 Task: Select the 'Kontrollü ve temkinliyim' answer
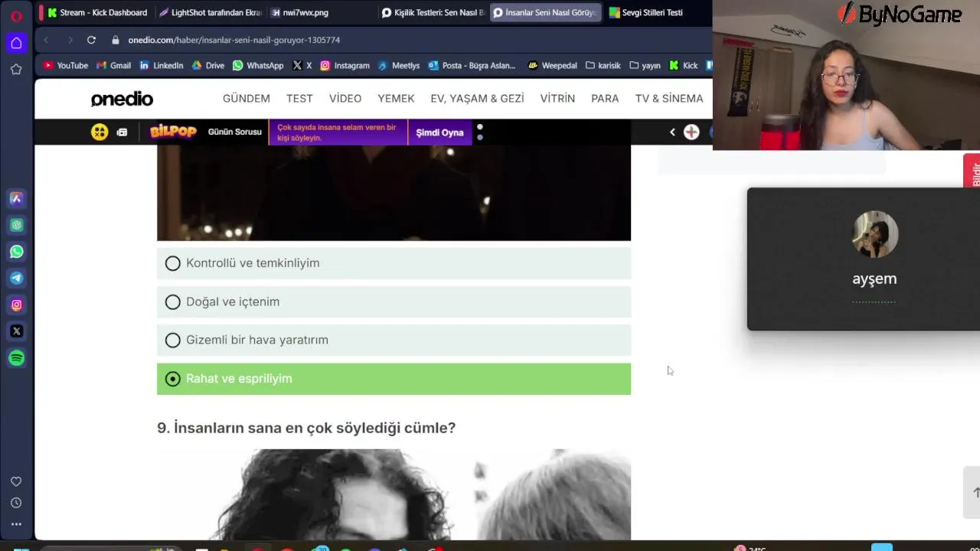tap(394, 263)
